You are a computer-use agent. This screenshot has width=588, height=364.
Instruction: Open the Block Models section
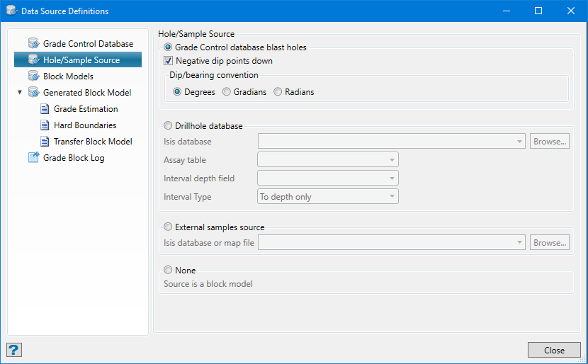coord(68,76)
